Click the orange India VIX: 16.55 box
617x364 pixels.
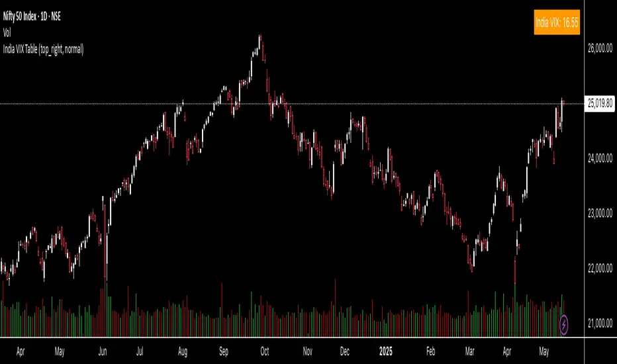[x=557, y=23]
